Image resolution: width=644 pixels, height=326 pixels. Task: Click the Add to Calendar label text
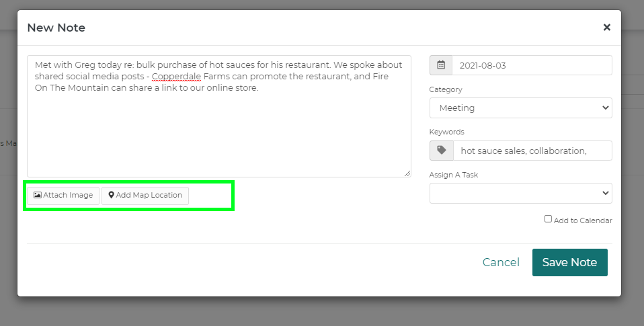click(x=583, y=220)
